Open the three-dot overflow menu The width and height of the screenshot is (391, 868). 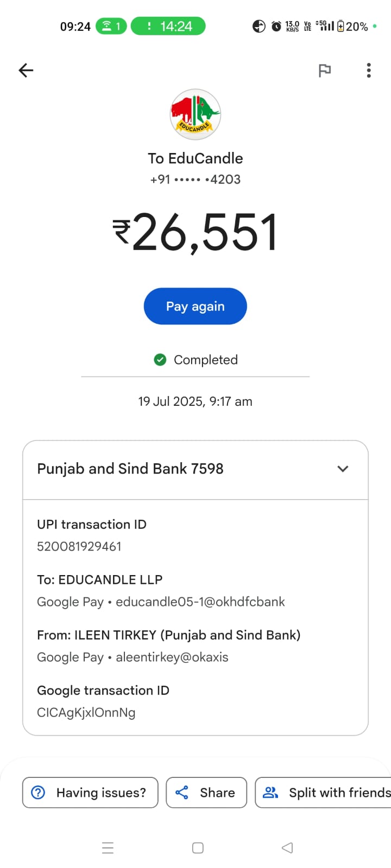click(x=369, y=71)
